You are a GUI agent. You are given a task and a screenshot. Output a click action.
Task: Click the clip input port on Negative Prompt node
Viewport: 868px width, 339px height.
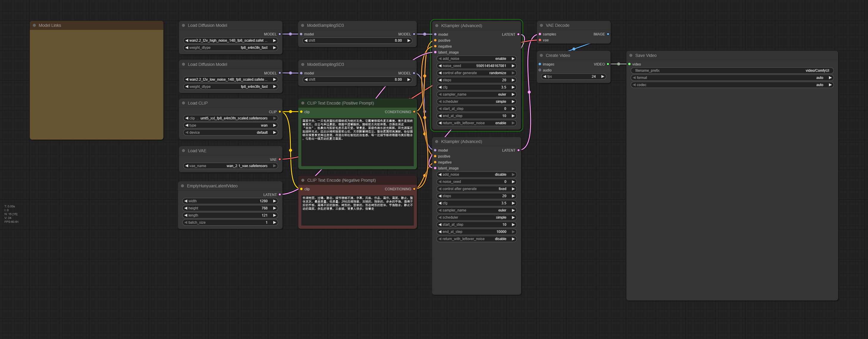[x=301, y=189]
